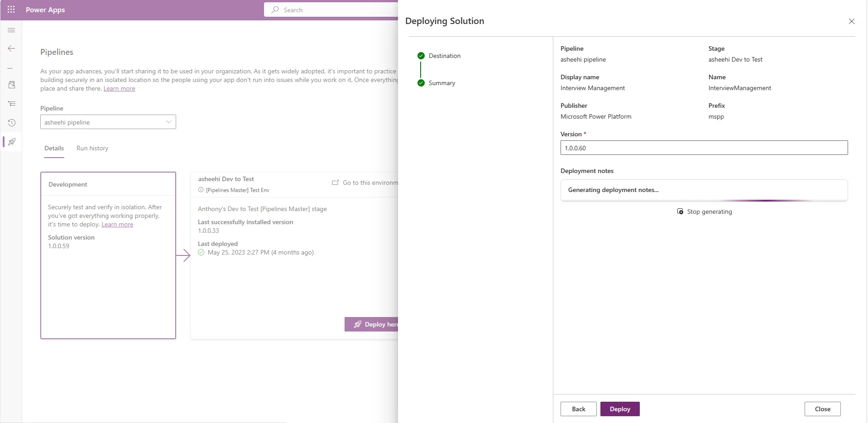The width and height of the screenshot is (868, 423).
Task: Click the Summary completed checkmark indicator
Action: 421,83
